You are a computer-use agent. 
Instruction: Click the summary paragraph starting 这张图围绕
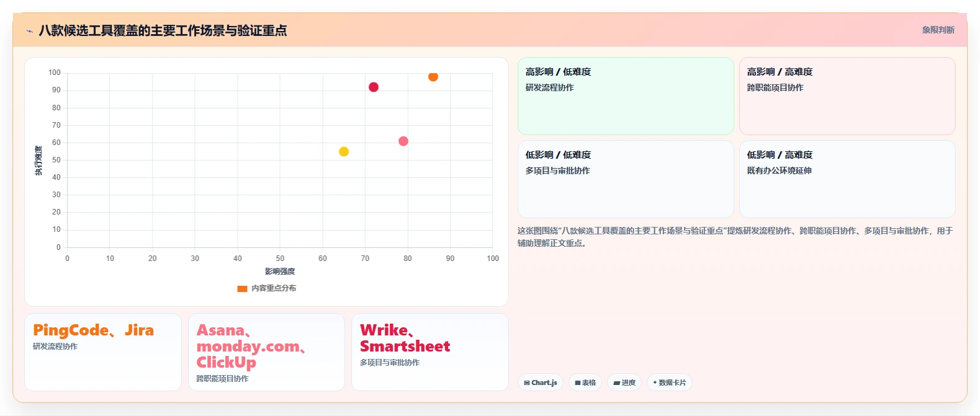[735, 237]
